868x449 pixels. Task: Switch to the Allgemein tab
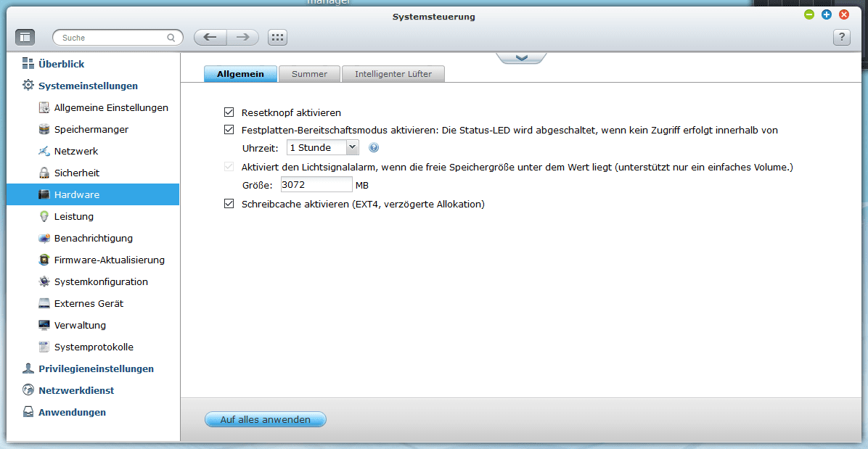[x=240, y=74]
